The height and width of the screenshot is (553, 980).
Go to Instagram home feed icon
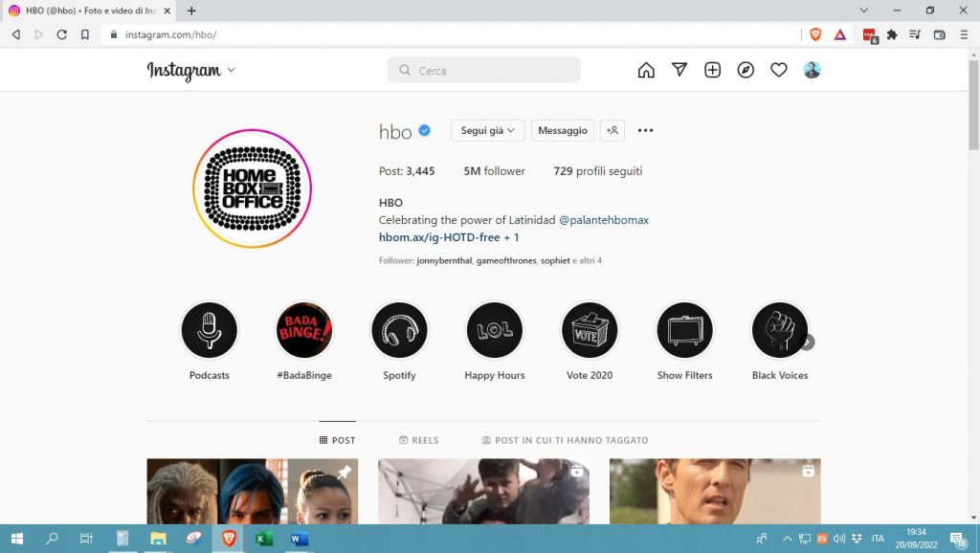point(646,70)
